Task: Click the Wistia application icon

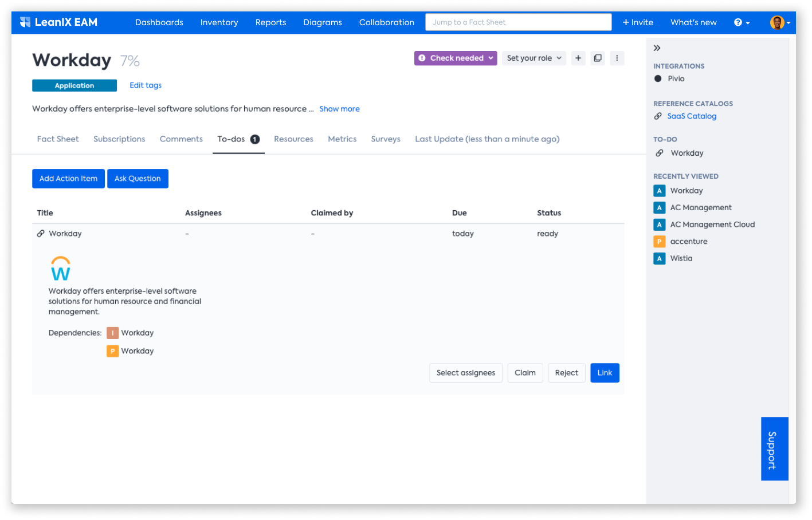Action: click(x=660, y=258)
